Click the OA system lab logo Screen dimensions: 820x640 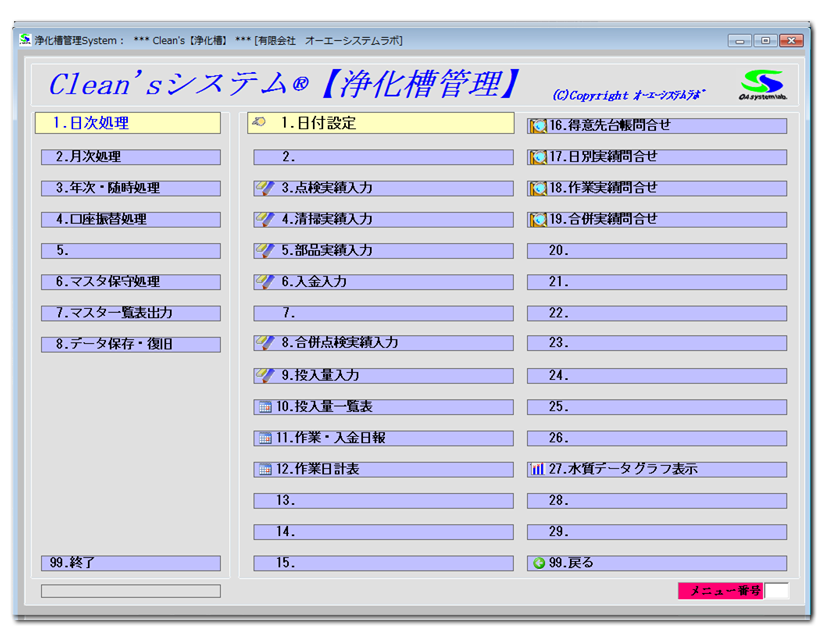tap(763, 85)
